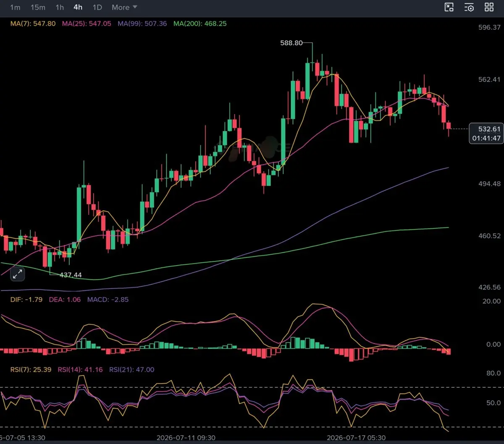504x444 pixels.
Task: Click the RSI(21) indicator label
Action: [131, 370]
